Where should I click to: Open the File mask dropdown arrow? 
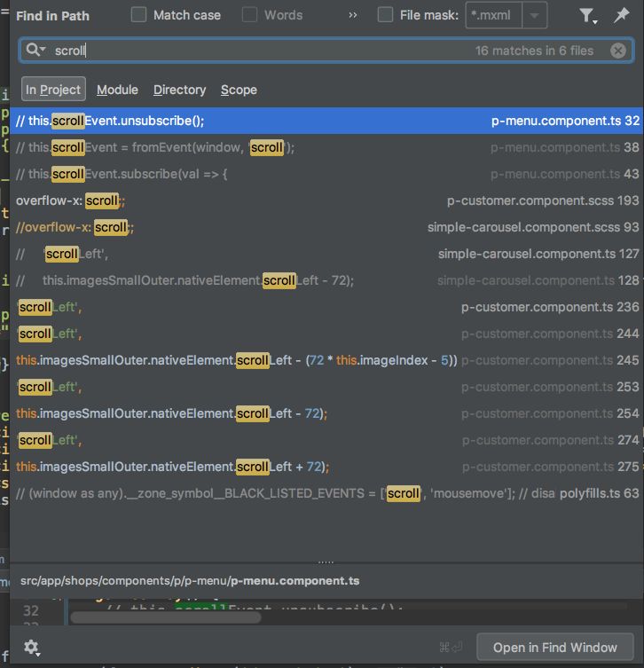[535, 15]
